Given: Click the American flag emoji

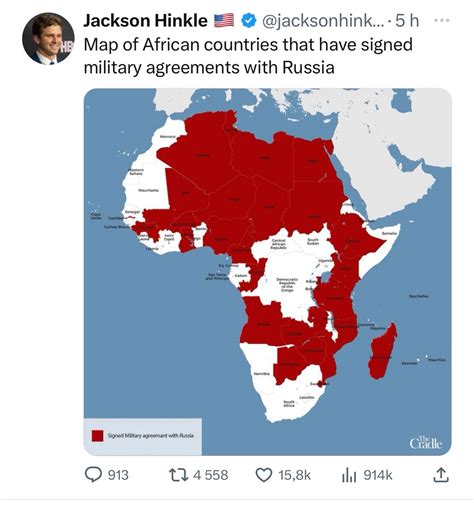Looking at the screenshot, I should pyautogui.click(x=223, y=21).
